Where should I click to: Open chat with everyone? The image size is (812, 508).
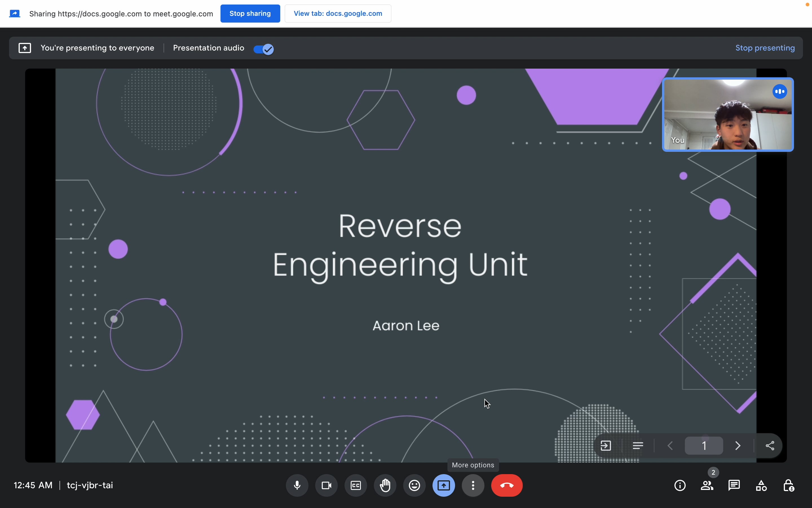(734, 485)
